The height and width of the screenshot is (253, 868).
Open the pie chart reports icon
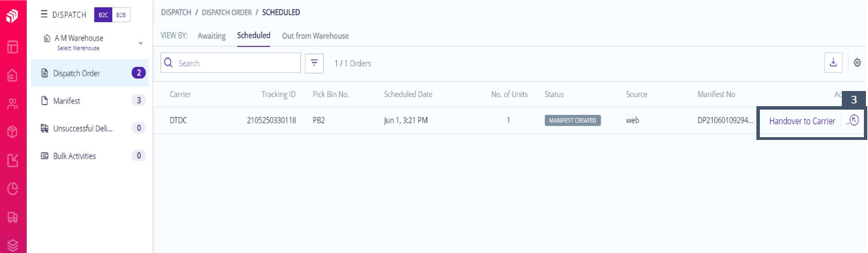(x=12, y=188)
